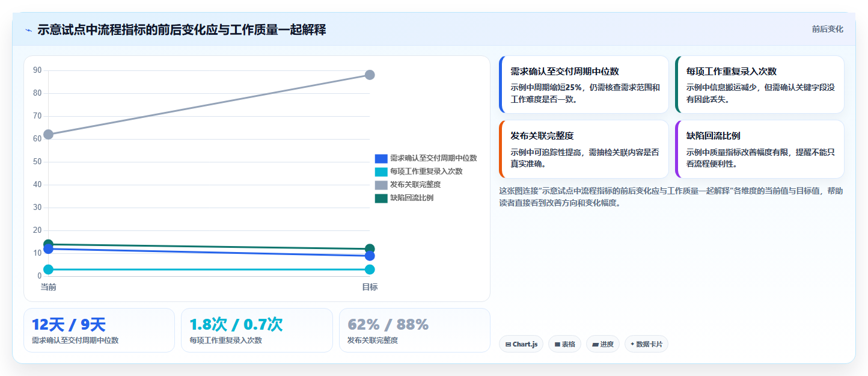The image size is (868, 376).
Task: Open the 每项工作重复录入次数 description card
Action: click(x=759, y=85)
